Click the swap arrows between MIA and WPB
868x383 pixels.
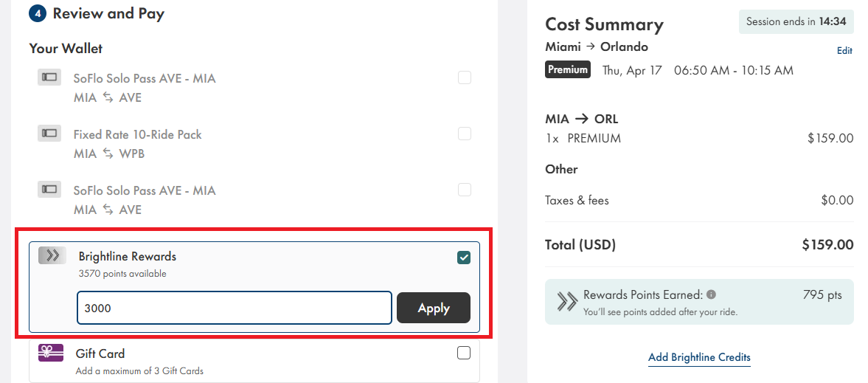[108, 153]
